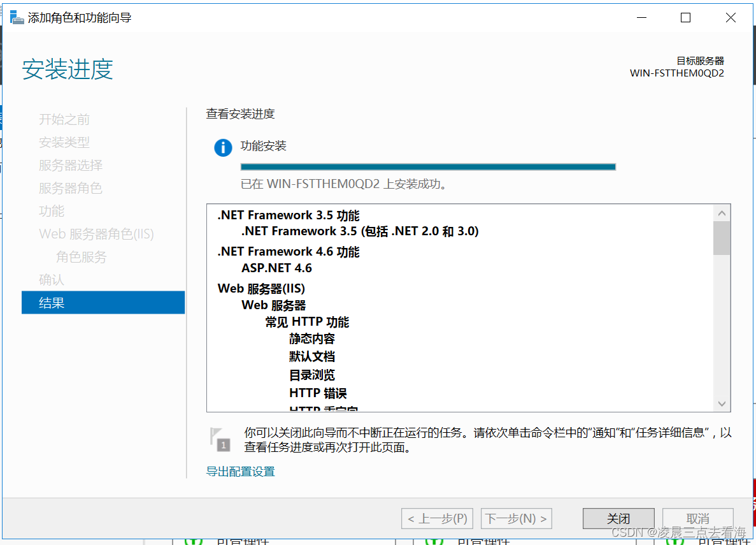The image size is (756, 545).
Task: Select the 结果 step in sidebar
Action: [x=103, y=303]
